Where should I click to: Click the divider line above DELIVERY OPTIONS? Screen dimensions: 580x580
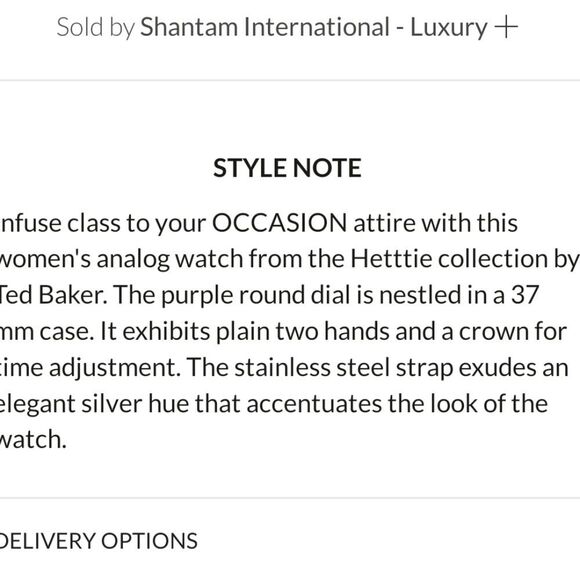tap(290, 498)
